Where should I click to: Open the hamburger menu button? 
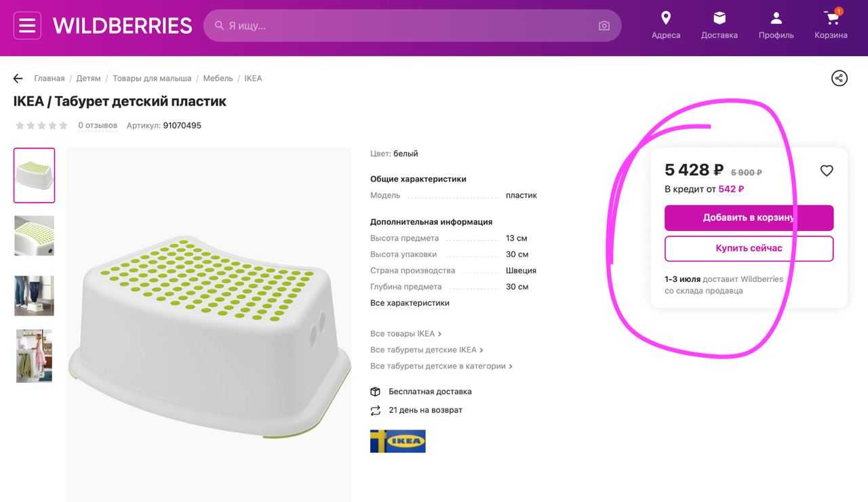tap(27, 26)
